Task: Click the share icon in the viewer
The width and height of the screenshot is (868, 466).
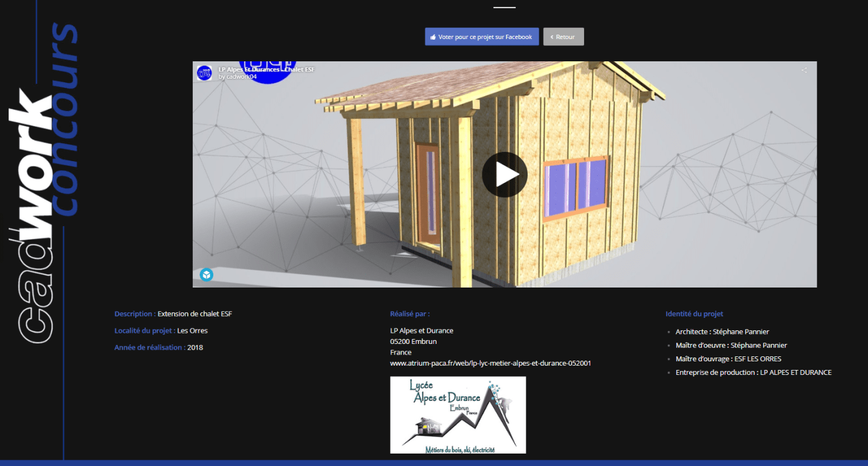Action: tap(804, 71)
